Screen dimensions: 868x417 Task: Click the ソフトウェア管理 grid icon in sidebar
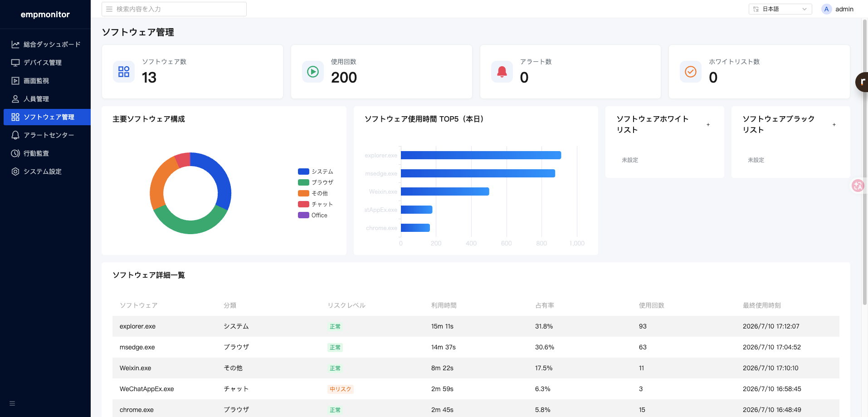[15, 117]
